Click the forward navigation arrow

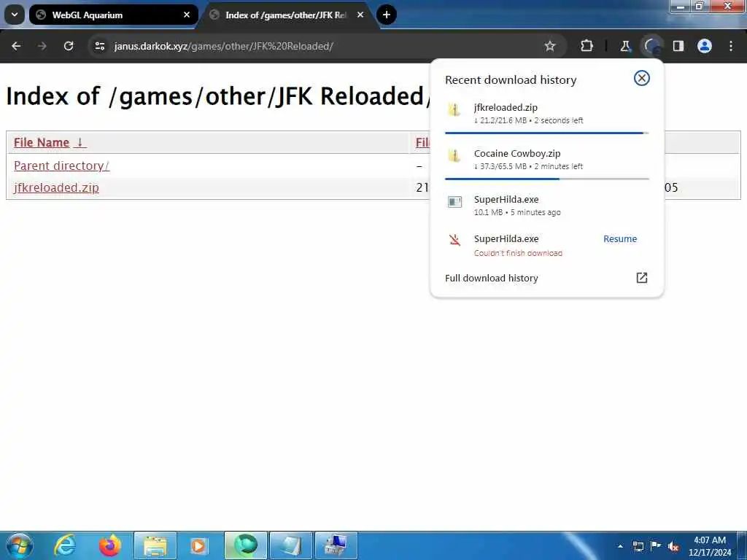(42, 46)
